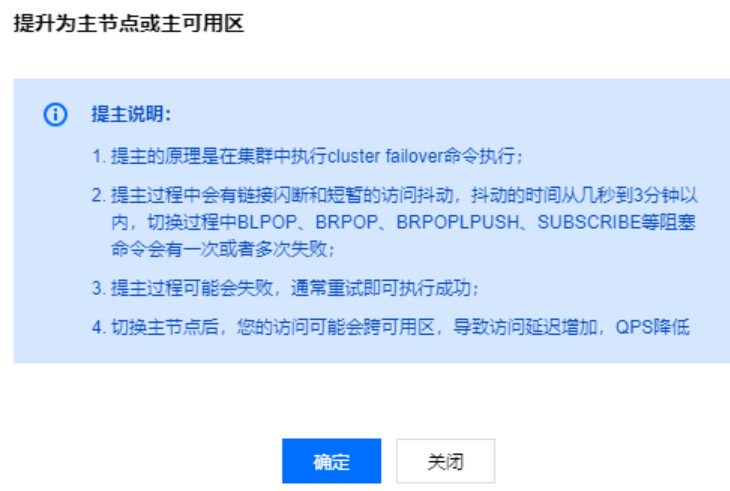This screenshot has width=730, height=491.
Task: Click note 4 about cross-availability-zone access
Action: [x=390, y=327]
